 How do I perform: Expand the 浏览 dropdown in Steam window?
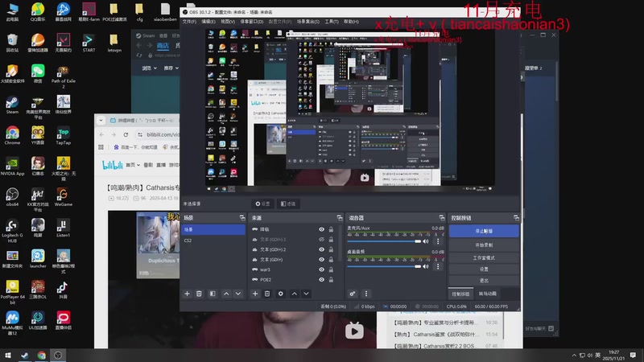[150, 68]
